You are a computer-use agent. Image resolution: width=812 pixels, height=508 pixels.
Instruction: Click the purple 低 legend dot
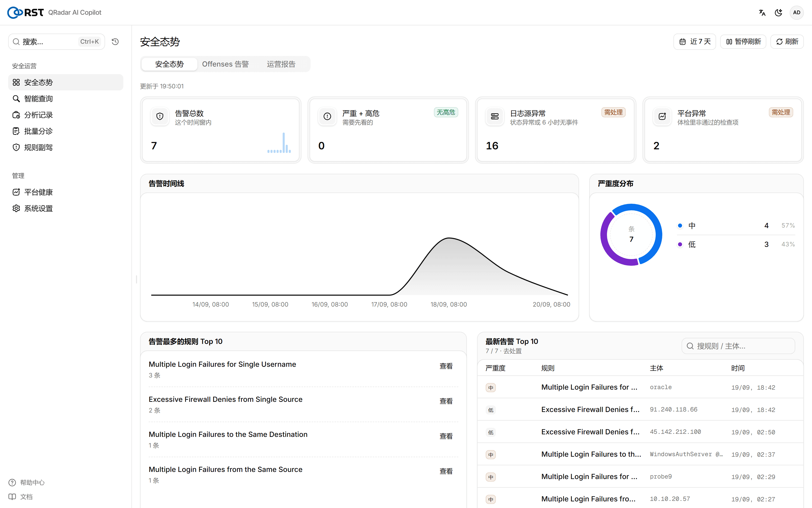coord(680,244)
